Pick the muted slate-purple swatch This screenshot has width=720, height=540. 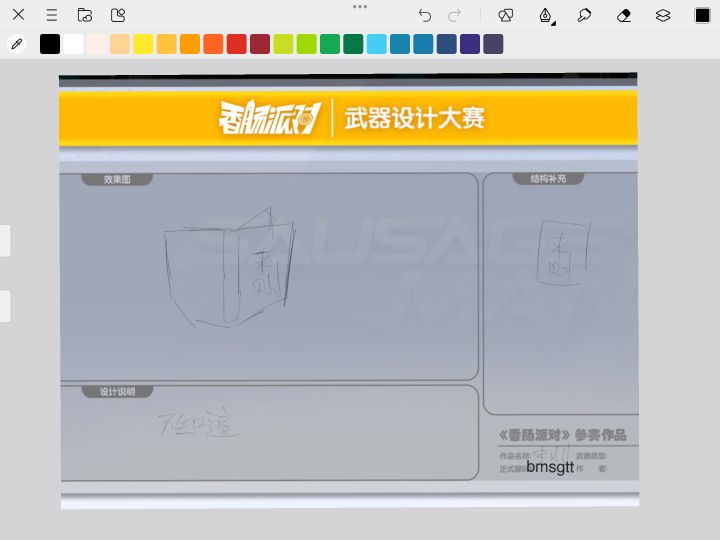coord(494,44)
